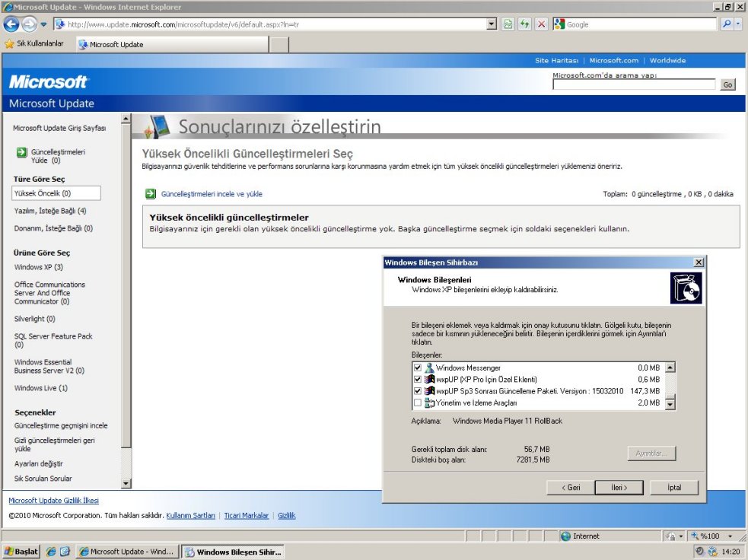Uncheck wxpUP (XP Pro İçin Özel Eklenti)
This screenshot has width=748, height=560.
(x=418, y=380)
